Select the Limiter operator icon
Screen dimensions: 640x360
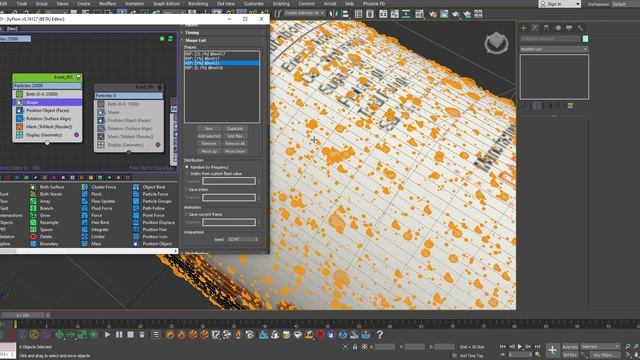point(84,236)
